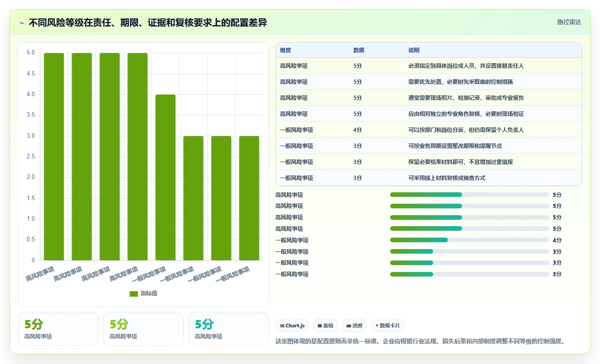Select the row 可采用线上材料复核或抽查方式

pyautogui.click(x=429, y=178)
